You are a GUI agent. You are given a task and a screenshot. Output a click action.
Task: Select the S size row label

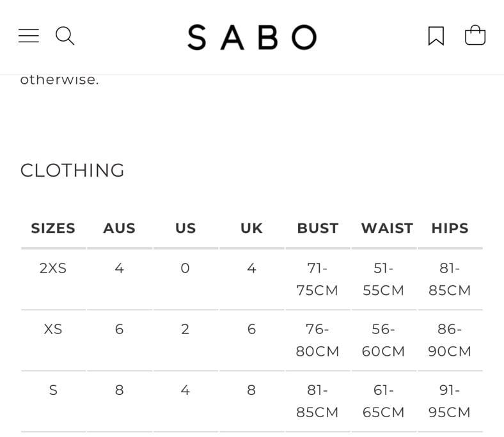point(53,390)
